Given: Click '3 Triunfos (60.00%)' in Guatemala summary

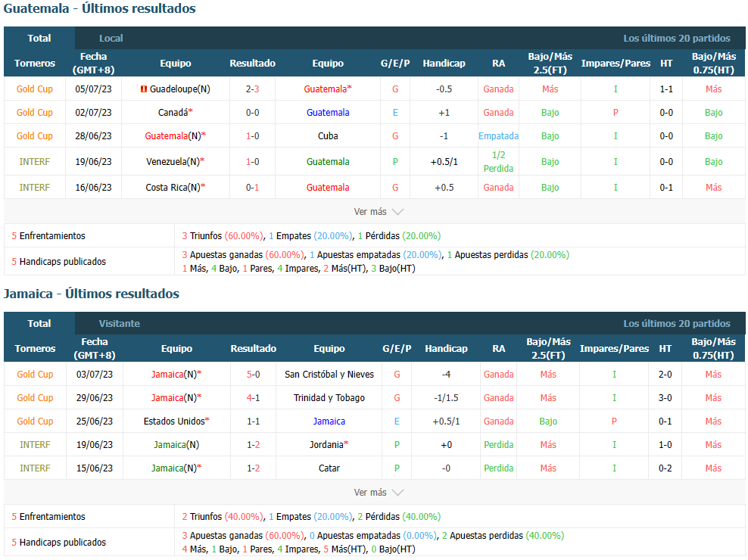Looking at the screenshot, I should click(x=223, y=235).
